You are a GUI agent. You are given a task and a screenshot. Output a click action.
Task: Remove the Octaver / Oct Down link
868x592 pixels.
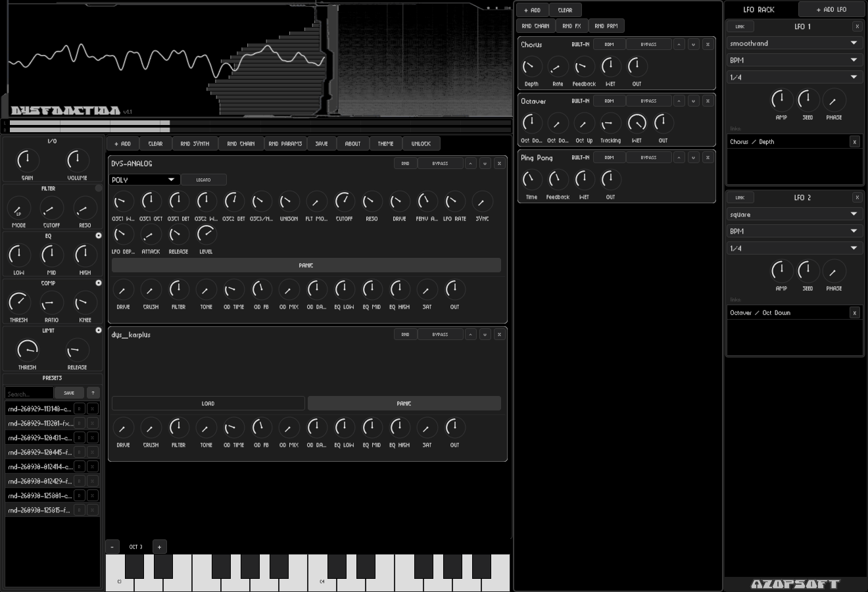click(855, 313)
